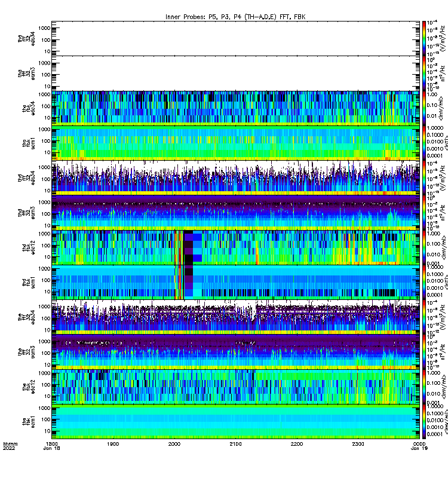Click the empty tha fff 32 edc34 panel

(x=235, y=38)
